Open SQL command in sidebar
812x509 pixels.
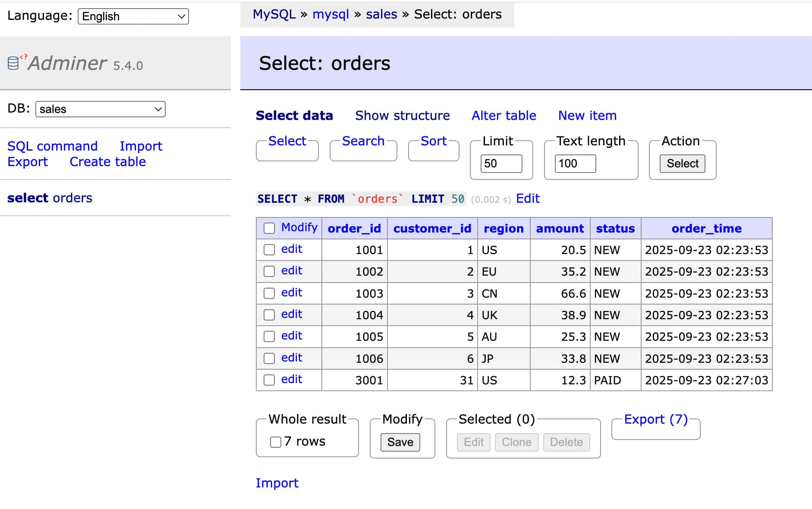coord(52,146)
